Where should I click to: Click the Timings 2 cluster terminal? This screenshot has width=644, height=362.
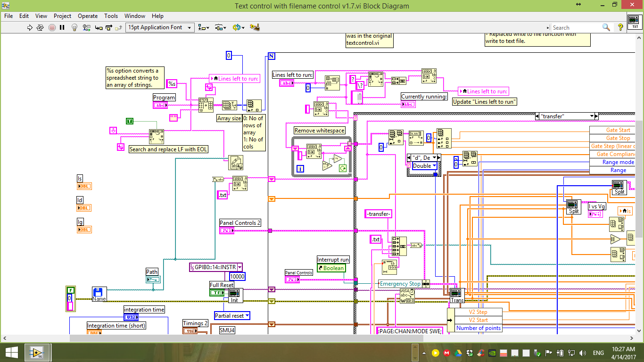(190, 331)
